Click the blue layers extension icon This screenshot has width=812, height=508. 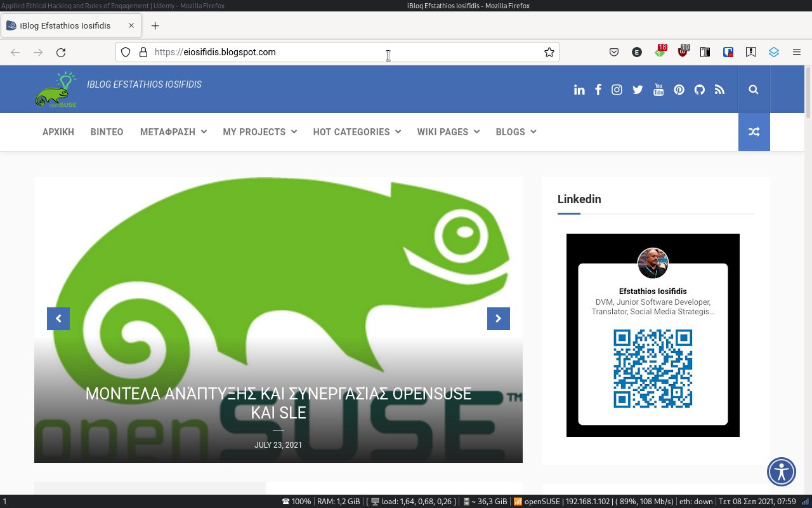click(x=773, y=52)
